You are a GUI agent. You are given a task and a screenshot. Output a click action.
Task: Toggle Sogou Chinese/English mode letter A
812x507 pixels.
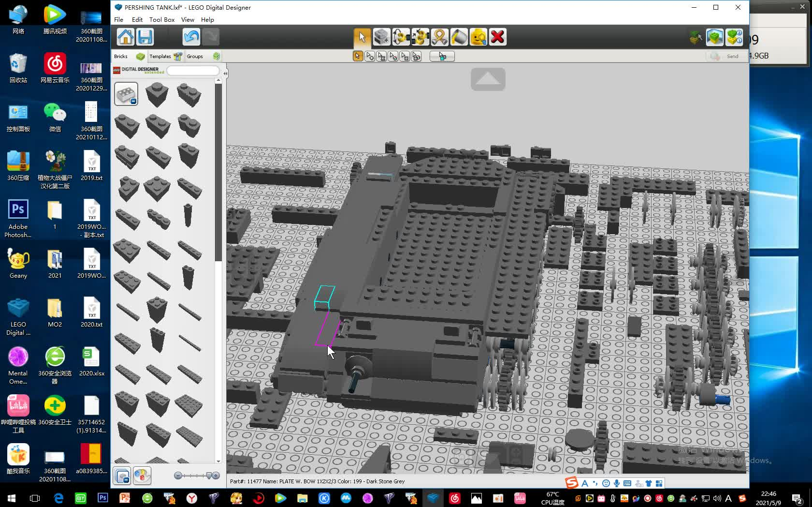(585, 483)
